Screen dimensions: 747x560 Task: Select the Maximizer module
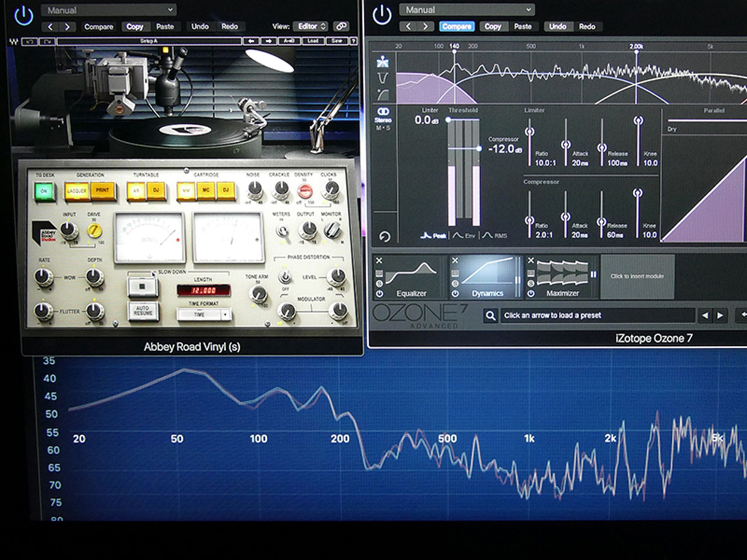[x=562, y=277]
